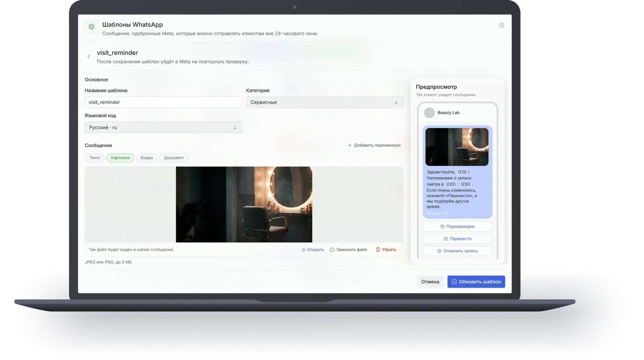Select the Текст message type

click(95, 158)
